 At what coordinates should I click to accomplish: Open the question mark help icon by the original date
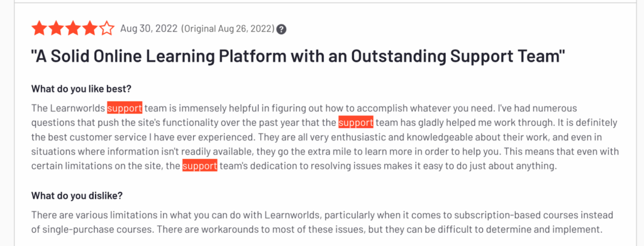[x=281, y=29]
